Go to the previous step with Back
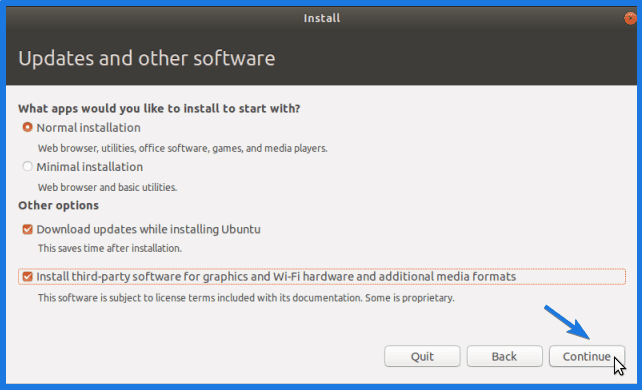The height and width of the screenshot is (390, 642). tap(504, 356)
